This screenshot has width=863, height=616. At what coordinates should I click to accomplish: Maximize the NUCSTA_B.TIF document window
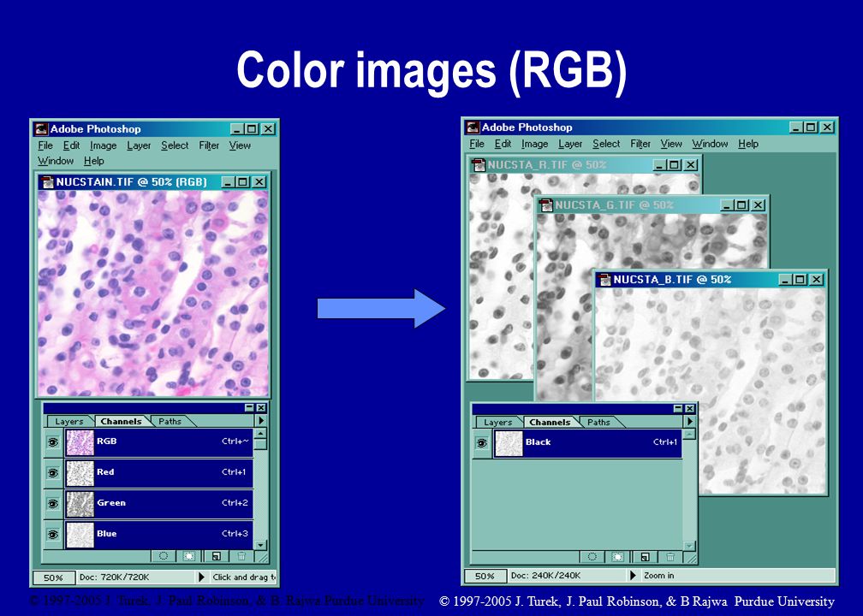[x=801, y=280]
